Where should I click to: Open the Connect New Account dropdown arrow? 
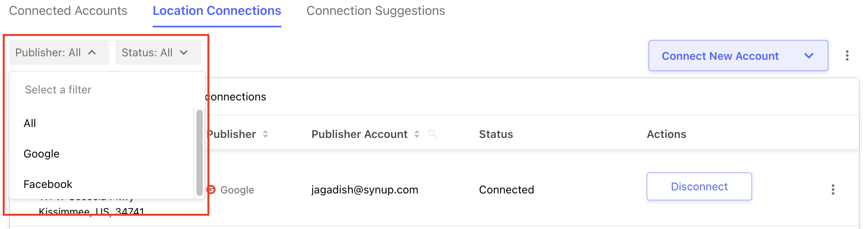[x=809, y=56]
